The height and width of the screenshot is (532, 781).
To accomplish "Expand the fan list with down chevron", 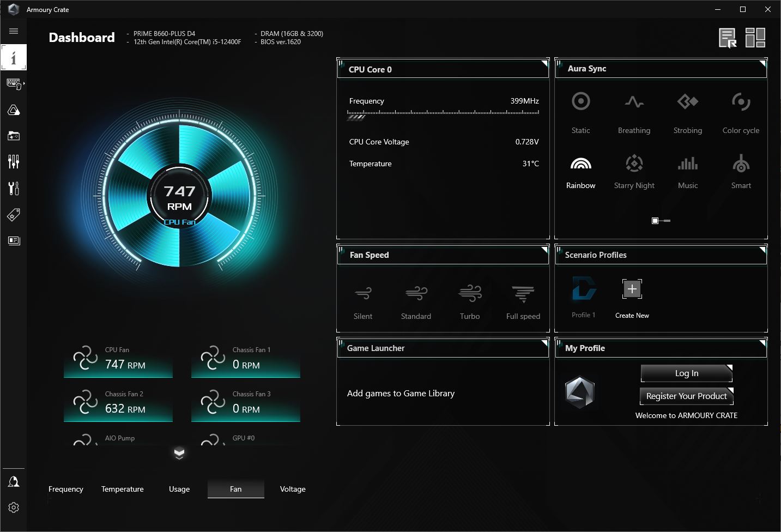I will (179, 454).
